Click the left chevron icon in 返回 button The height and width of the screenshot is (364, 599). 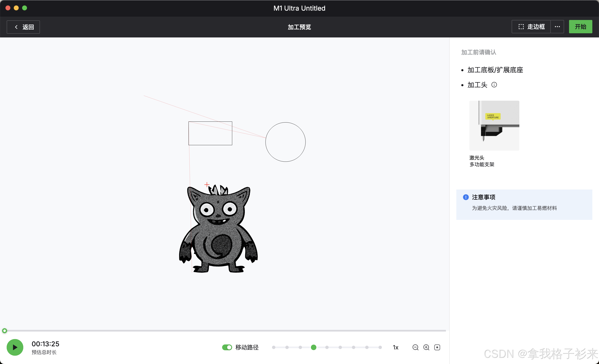click(16, 27)
